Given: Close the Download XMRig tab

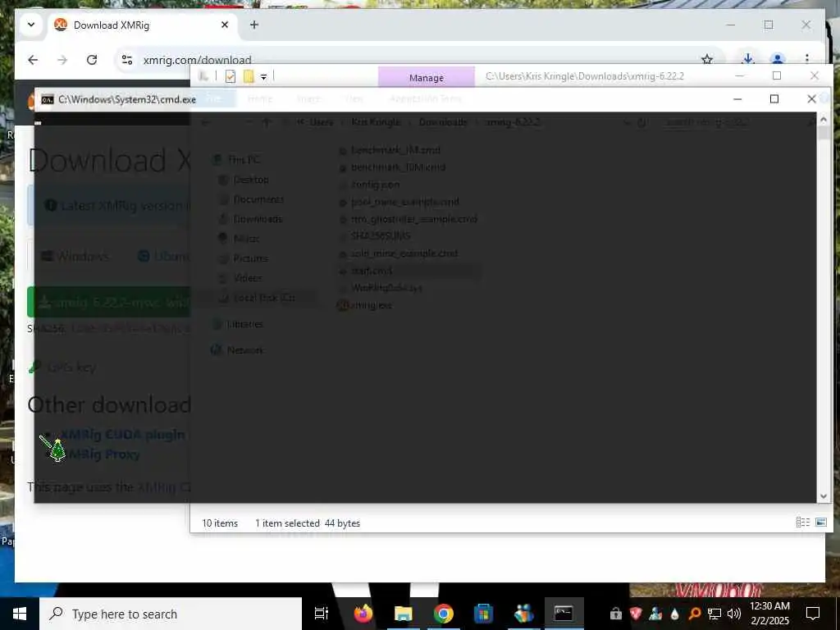Looking at the screenshot, I should coord(225,25).
